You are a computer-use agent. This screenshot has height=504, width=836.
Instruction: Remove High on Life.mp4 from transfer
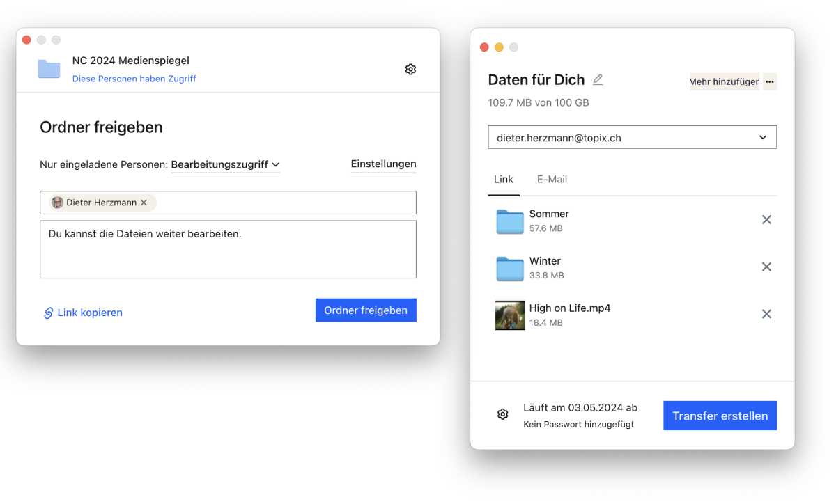point(766,314)
